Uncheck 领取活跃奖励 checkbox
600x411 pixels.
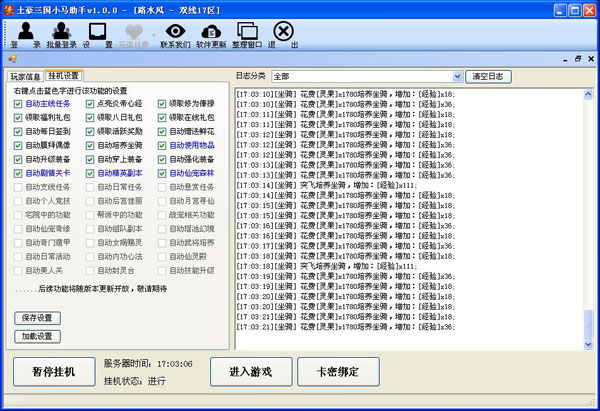[90, 132]
